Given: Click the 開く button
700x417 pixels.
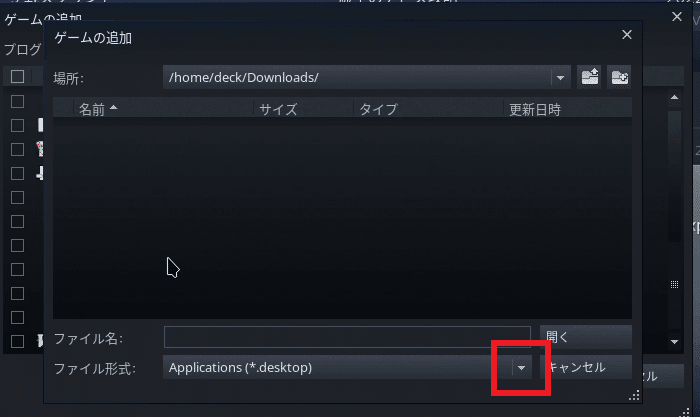Looking at the screenshot, I should click(x=586, y=337).
